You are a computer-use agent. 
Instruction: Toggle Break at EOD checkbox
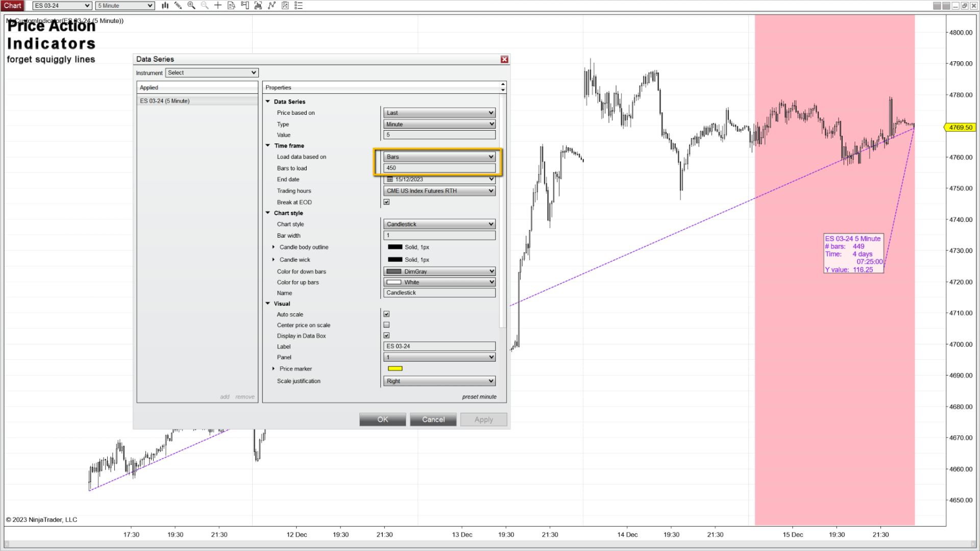[386, 202]
